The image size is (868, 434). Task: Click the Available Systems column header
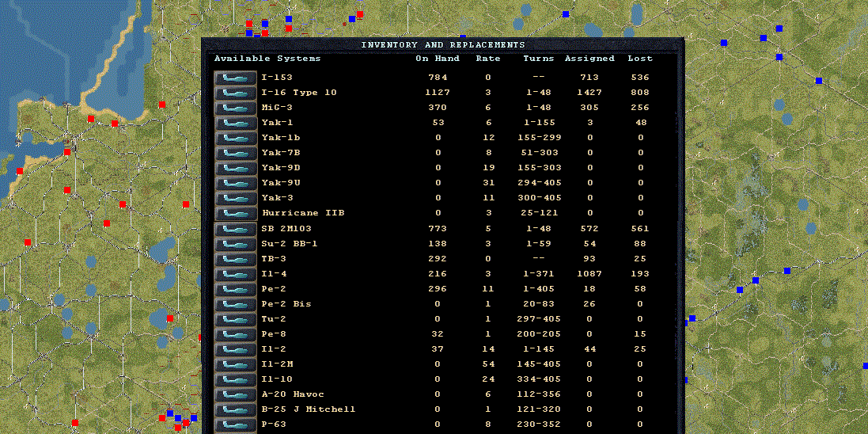[267, 58]
